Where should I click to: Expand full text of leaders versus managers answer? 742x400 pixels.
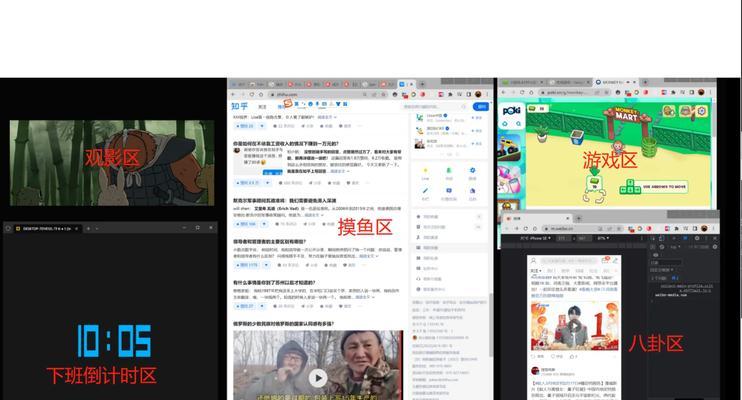pos(369,256)
